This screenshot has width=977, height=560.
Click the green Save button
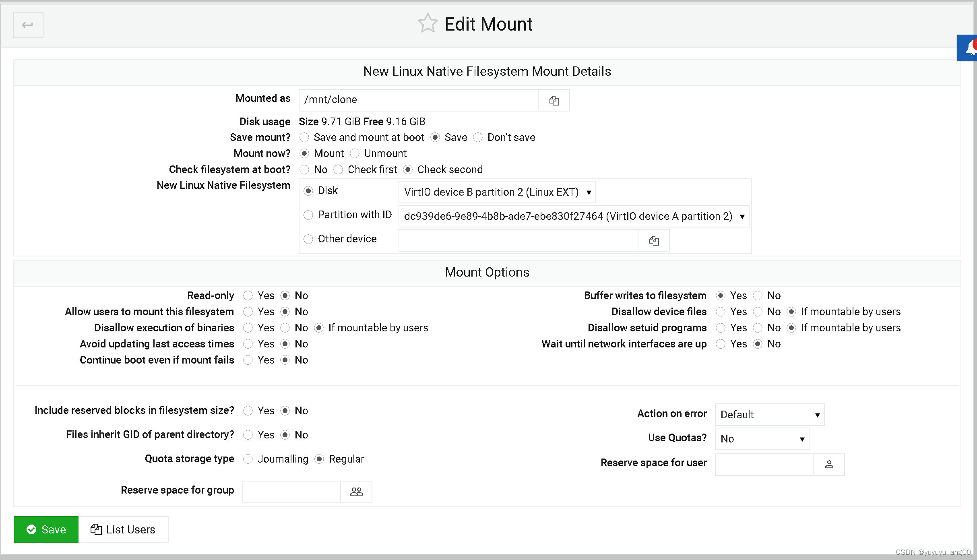tap(46, 529)
